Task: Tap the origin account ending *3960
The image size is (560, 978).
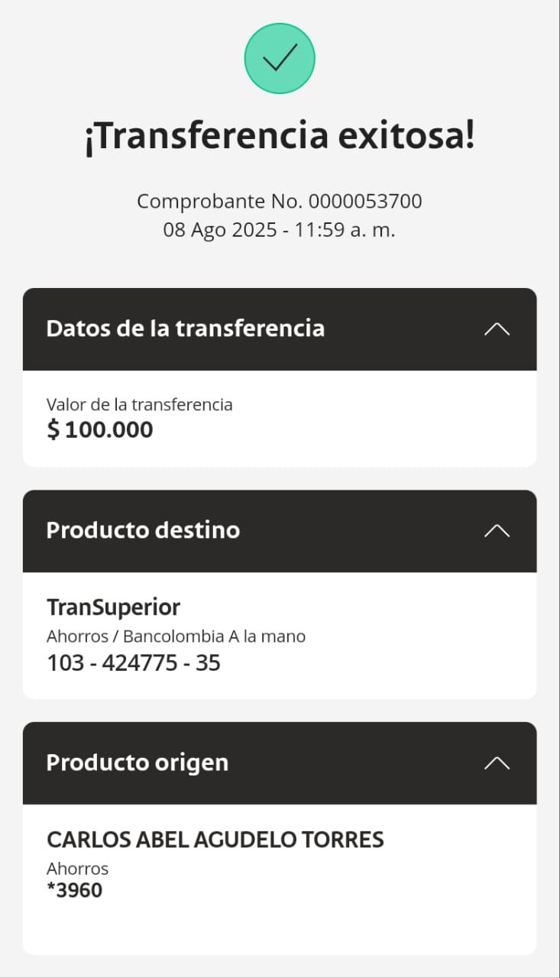Action: 74,890
